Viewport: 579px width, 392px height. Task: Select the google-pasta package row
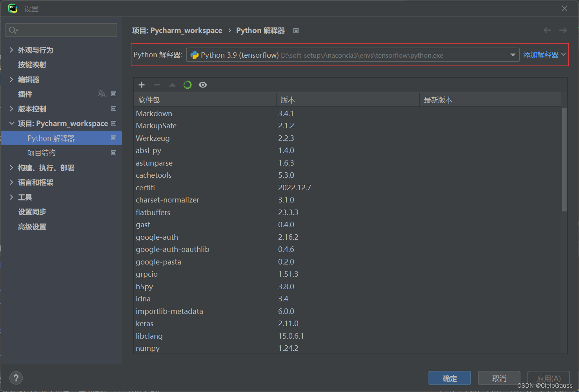point(348,262)
